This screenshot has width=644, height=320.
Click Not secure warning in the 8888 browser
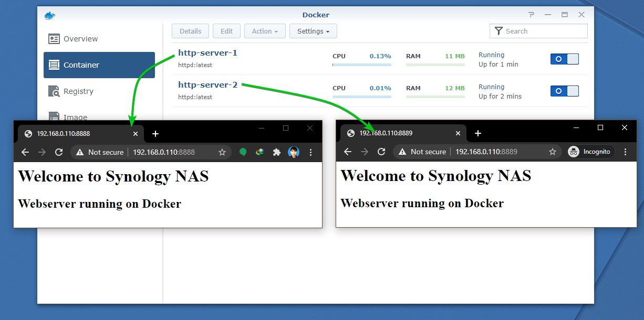point(100,152)
